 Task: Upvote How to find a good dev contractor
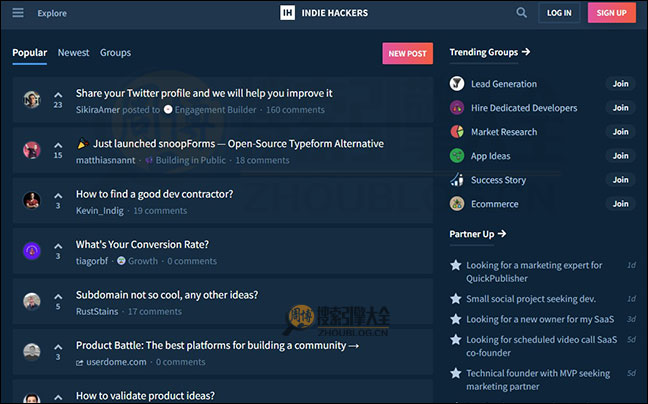click(x=58, y=196)
